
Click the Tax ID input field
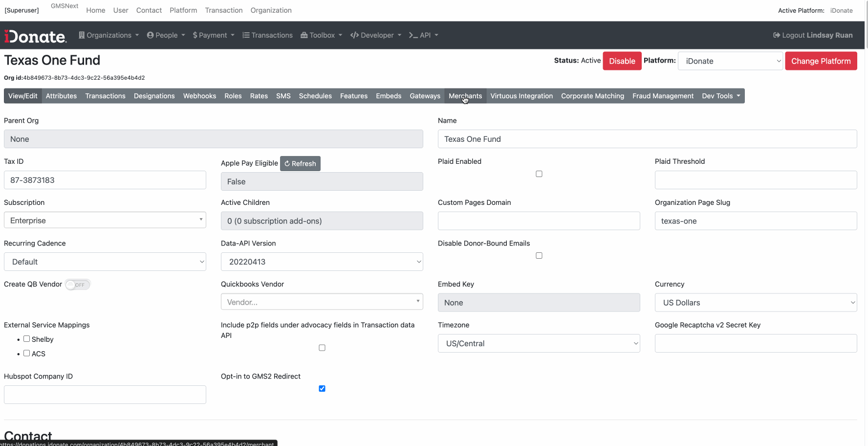tap(105, 180)
